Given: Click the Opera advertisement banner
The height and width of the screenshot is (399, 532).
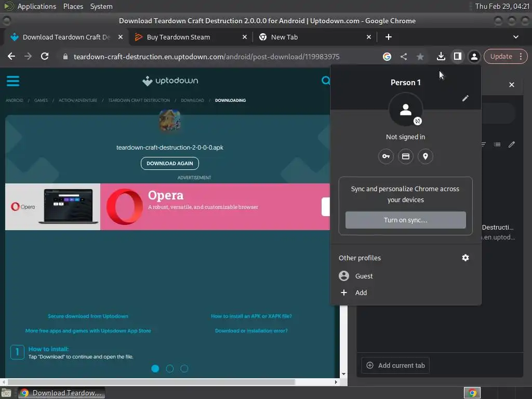Looking at the screenshot, I should click(x=168, y=207).
